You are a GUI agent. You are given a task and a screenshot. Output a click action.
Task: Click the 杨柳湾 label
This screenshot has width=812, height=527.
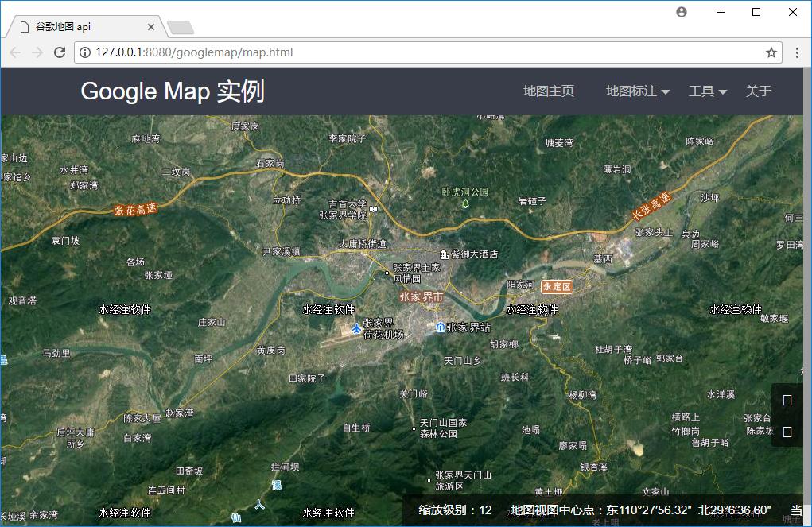(x=583, y=395)
